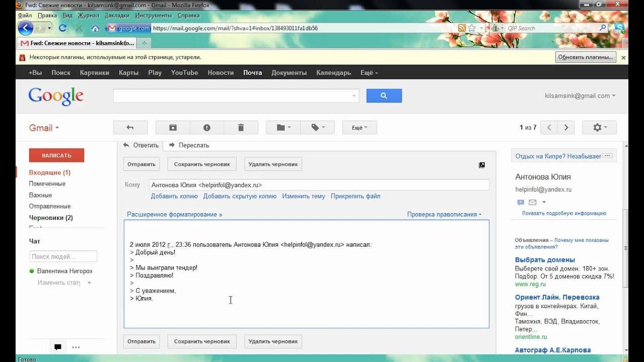
Task: Open the Firefox home page icon
Action: [x=95, y=28]
